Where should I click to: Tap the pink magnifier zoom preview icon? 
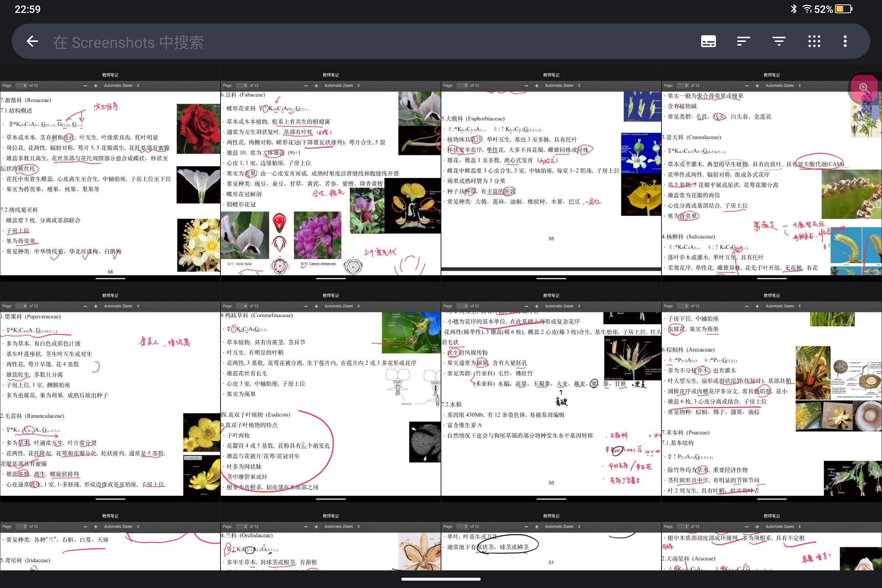click(x=864, y=88)
